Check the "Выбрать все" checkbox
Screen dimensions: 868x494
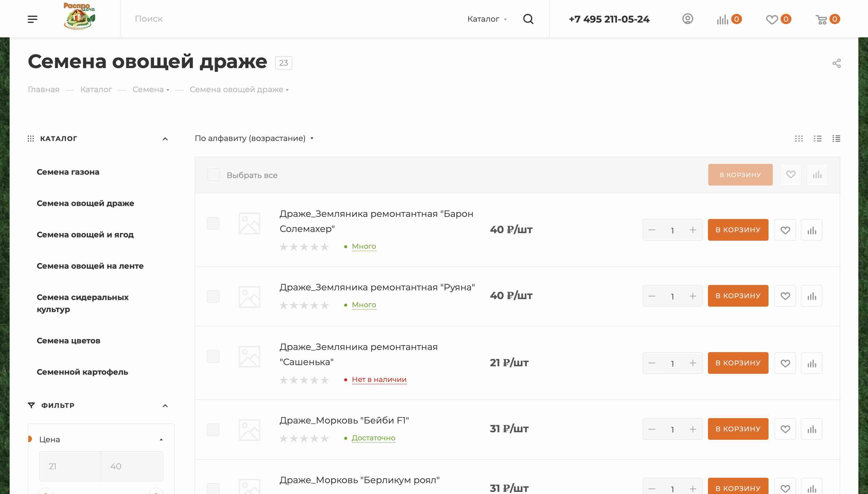coord(213,175)
